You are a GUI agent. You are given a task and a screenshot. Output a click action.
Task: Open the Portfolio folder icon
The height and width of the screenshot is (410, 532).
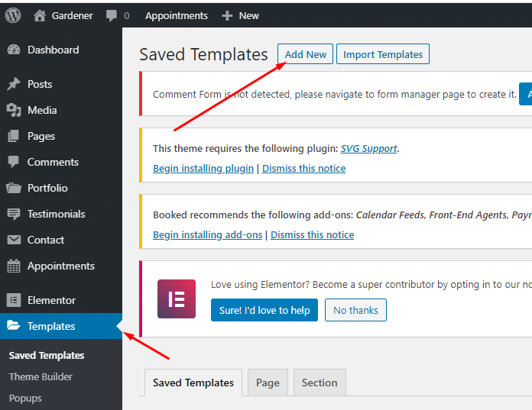[x=14, y=188]
